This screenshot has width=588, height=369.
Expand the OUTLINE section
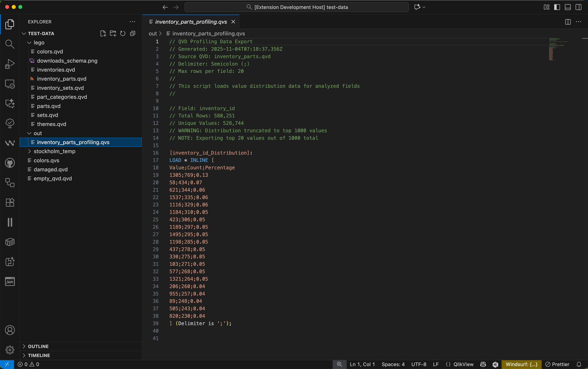point(38,346)
